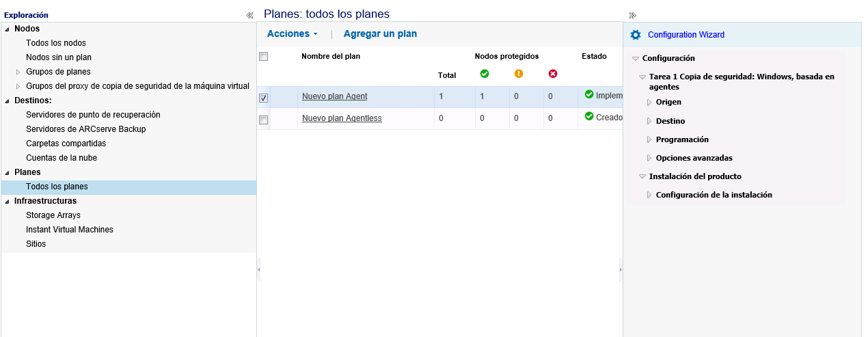Check the Nuevo plan Agentless checkbox
The height and width of the screenshot is (337, 868).
(263, 120)
